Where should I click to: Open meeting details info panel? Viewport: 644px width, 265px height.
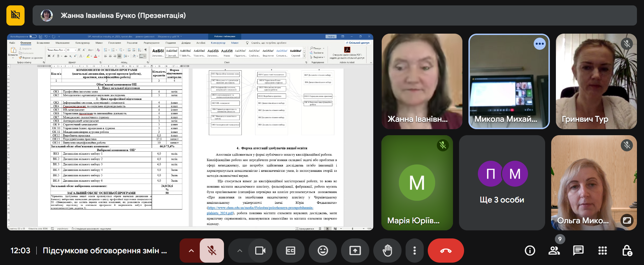coord(530,251)
